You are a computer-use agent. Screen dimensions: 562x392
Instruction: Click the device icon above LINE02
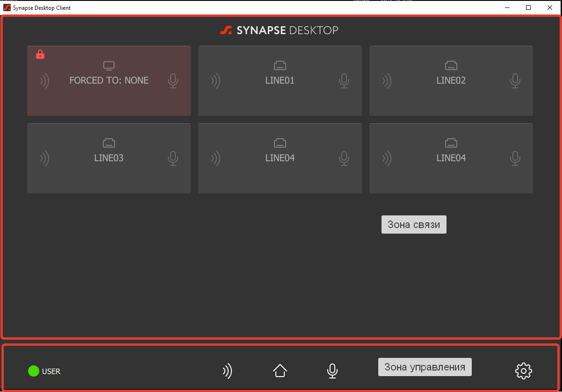coord(451,65)
